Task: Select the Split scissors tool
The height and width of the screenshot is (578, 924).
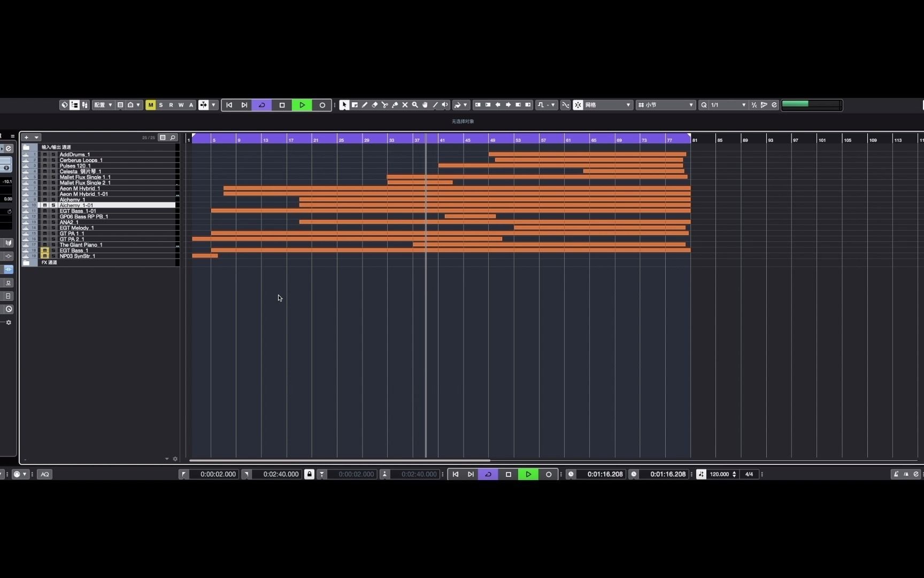Action: pos(385,105)
